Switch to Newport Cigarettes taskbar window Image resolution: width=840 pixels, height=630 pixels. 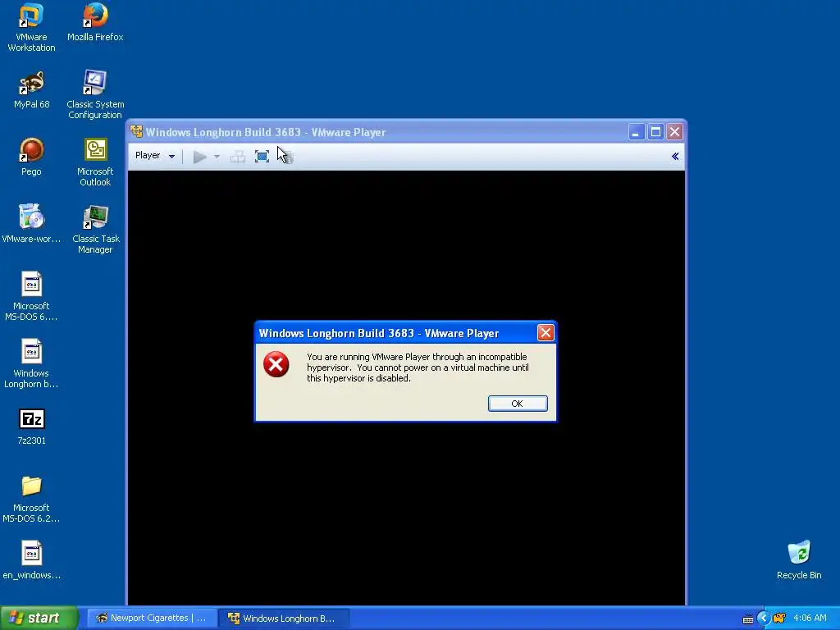tap(152, 619)
